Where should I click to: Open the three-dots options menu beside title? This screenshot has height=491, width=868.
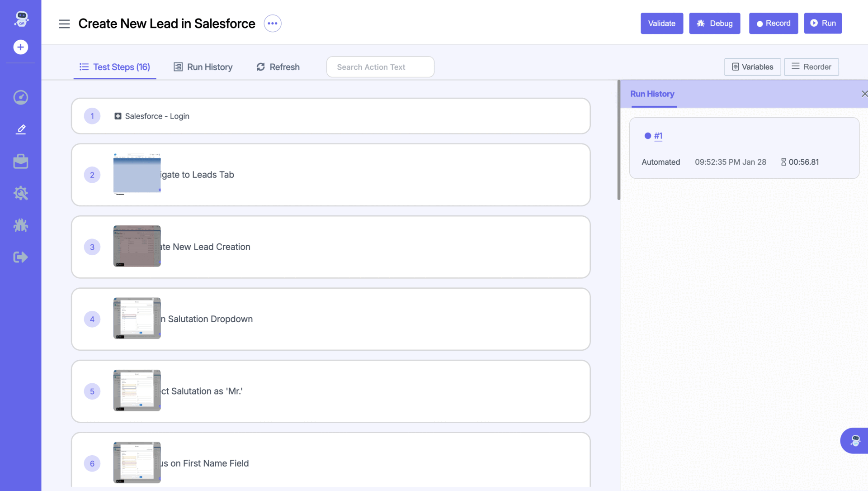(x=272, y=24)
